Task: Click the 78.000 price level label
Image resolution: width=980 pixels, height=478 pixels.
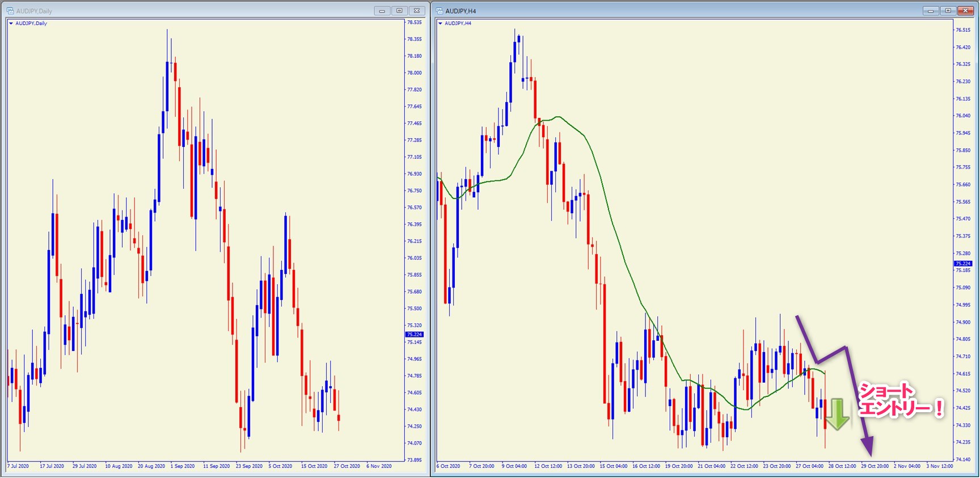Action: 415,73
